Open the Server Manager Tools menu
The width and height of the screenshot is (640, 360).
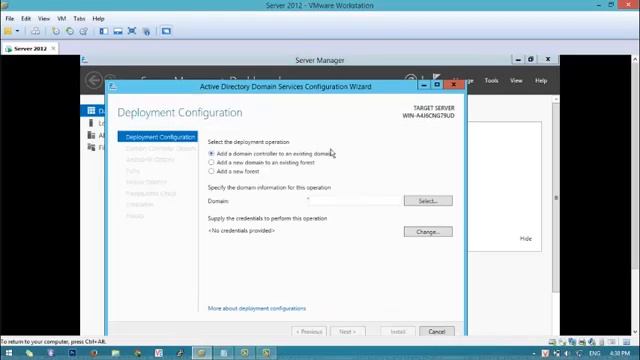click(491, 81)
